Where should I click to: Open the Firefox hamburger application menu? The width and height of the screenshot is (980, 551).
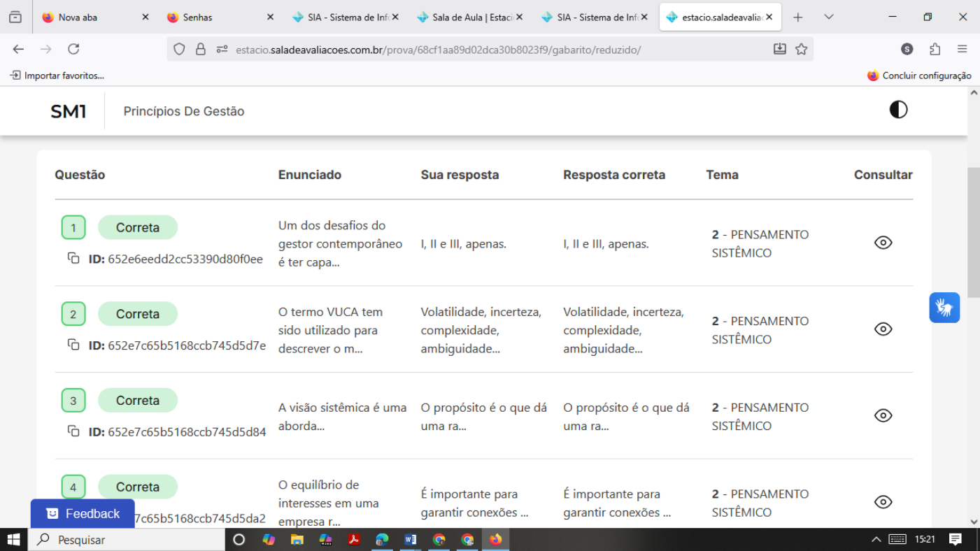coord(963,49)
